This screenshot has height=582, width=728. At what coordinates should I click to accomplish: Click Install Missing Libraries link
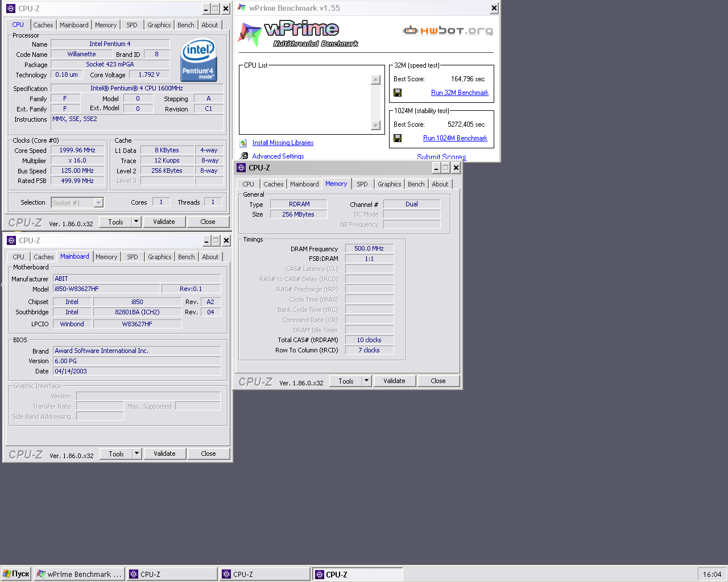click(x=283, y=143)
